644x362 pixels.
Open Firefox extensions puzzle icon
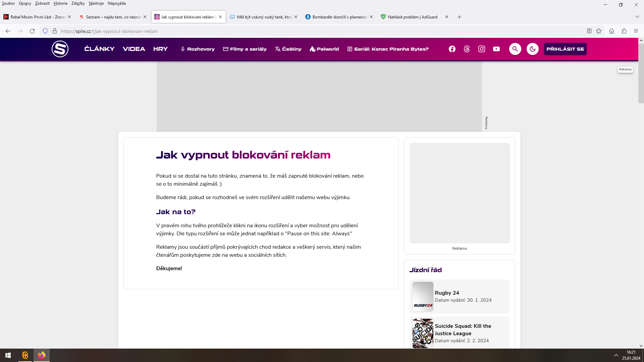[624, 31]
